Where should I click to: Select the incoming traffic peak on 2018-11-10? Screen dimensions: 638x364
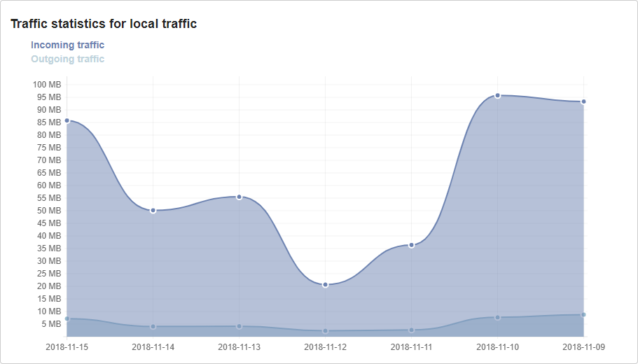497,95
